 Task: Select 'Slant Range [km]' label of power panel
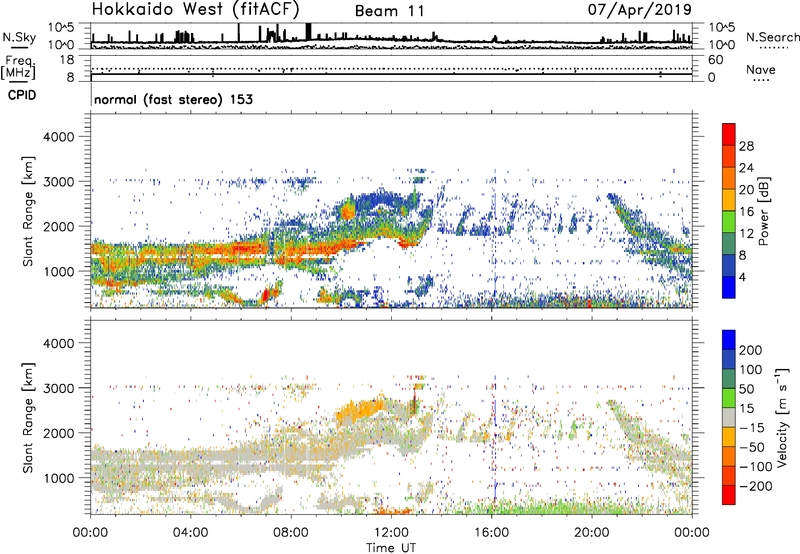pyautogui.click(x=28, y=211)
